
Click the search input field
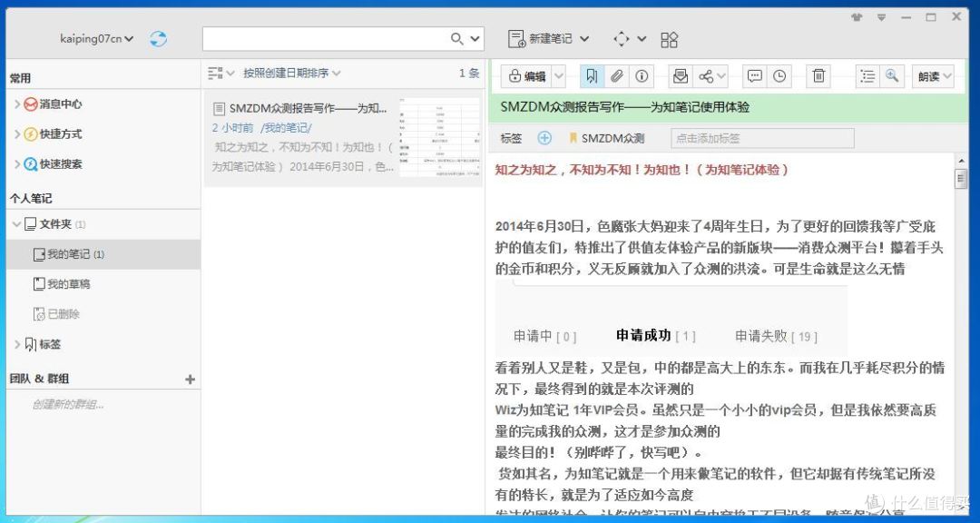[325, 39]
